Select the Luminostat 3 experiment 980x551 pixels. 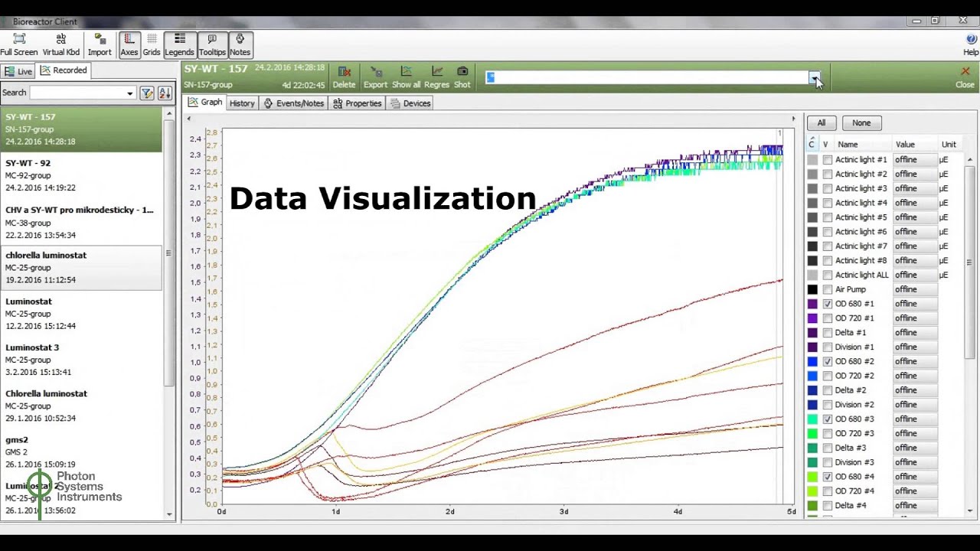pos(81,360)
